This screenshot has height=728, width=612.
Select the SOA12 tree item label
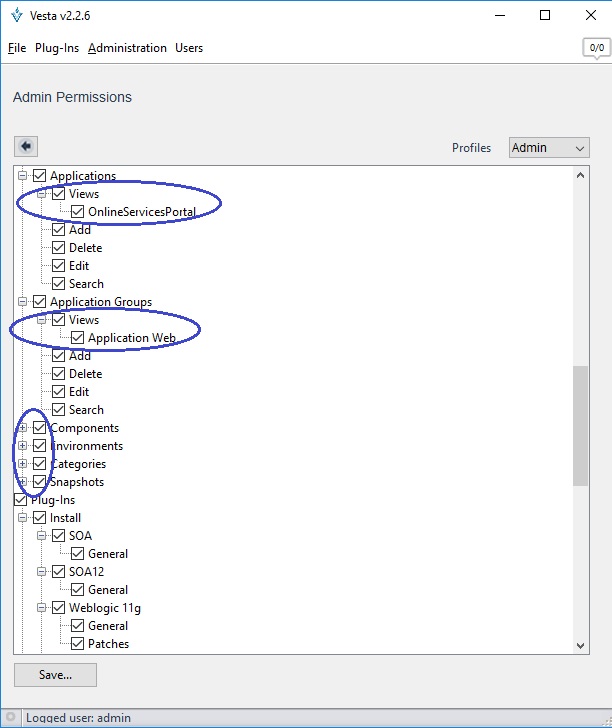point(86,572)
